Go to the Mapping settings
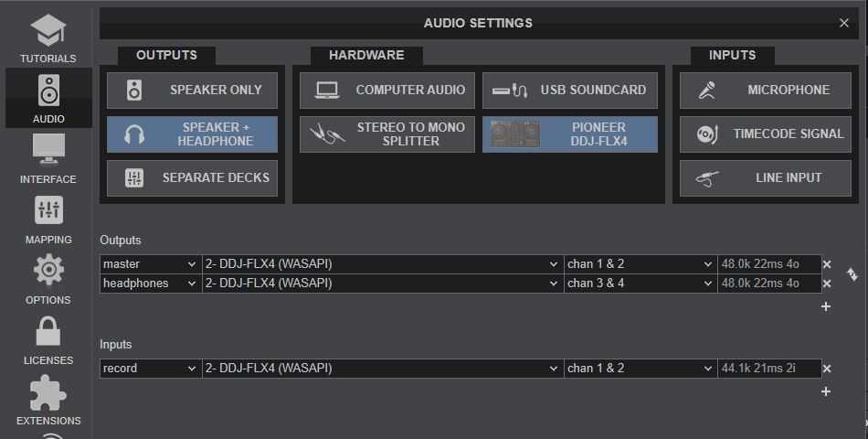The image size is (868, 439). click(x=48, y=219)
